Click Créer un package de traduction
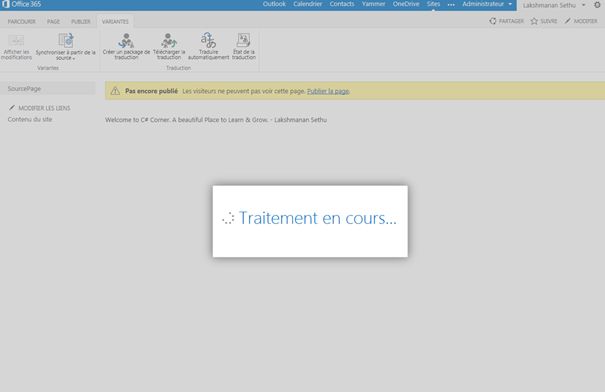Image resolution: width=605 pixels, height=392 pixels. click(126, 47)
